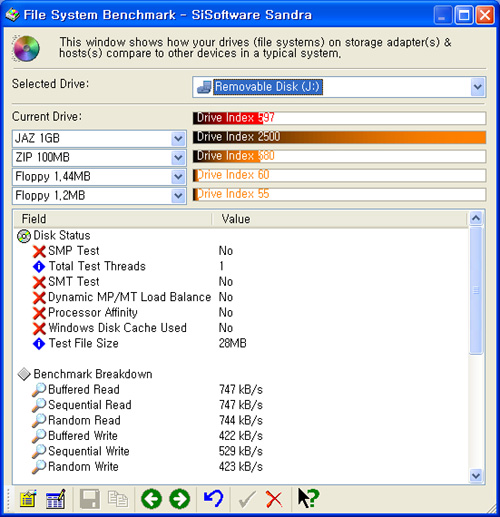500x517 pixels.
Task: Open the Floppy 1.44MB reference dropdown
Action: [178, 177]
